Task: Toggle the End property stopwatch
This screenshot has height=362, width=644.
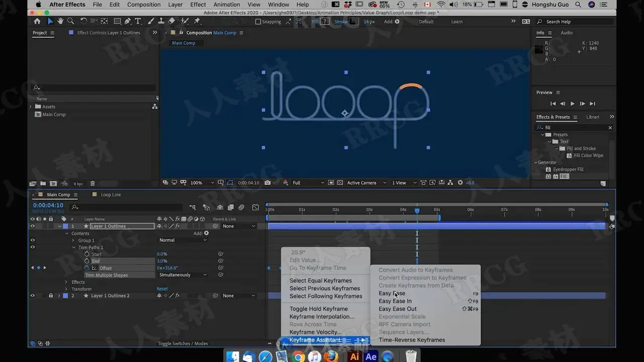Action: point(87,261)
